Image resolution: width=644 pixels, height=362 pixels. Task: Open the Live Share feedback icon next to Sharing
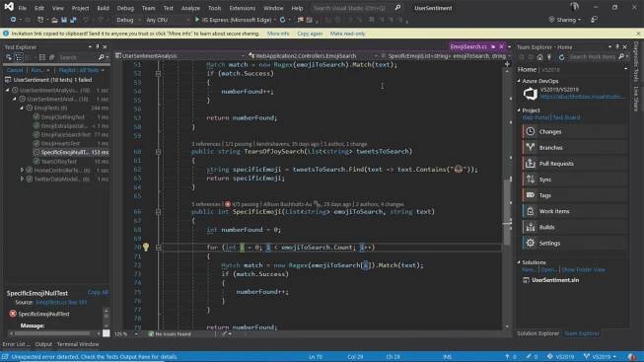(594, 20)
